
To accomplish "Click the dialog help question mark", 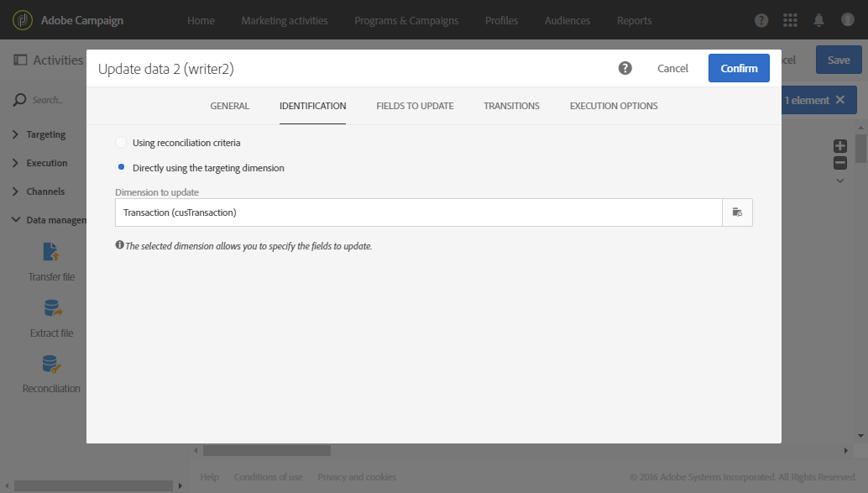I will click(625, 68).
